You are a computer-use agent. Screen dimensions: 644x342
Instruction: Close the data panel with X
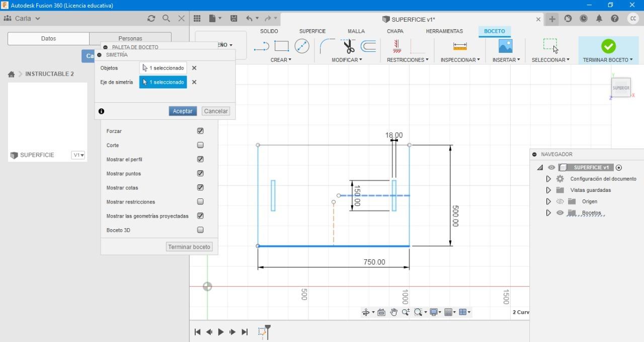(182, 18)
